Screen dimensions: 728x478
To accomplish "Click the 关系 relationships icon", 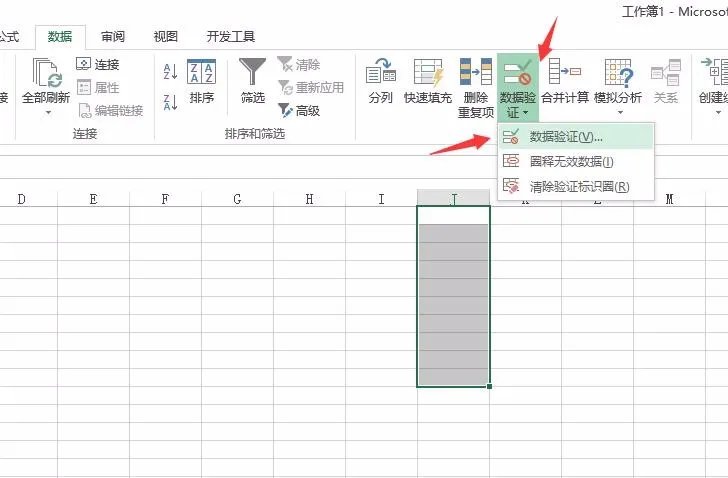I will point(666,72).
